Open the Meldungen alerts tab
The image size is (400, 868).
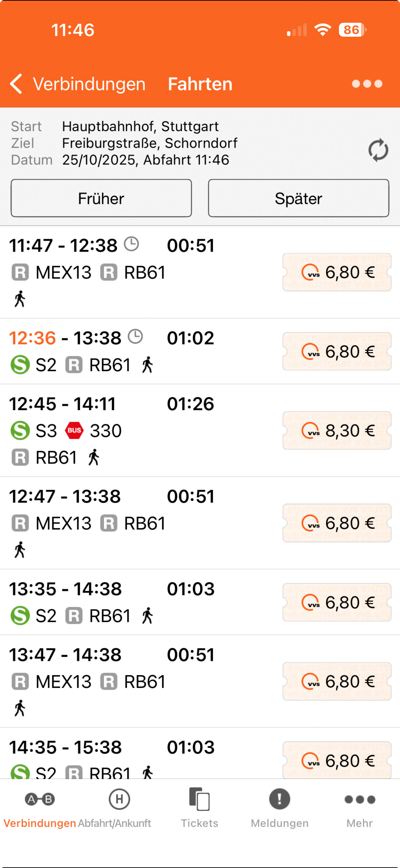(280, 807)
